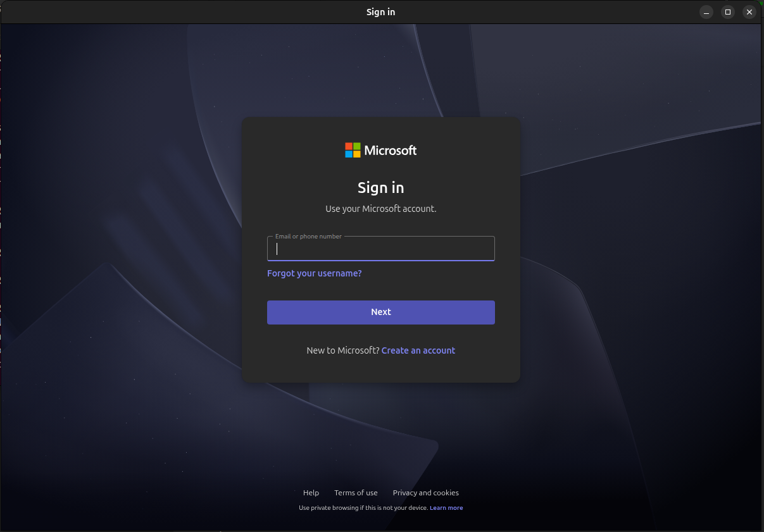Screen dimensions: 764x532
Task: Open Privacy and cookies
Action: [x=425, y=492]
